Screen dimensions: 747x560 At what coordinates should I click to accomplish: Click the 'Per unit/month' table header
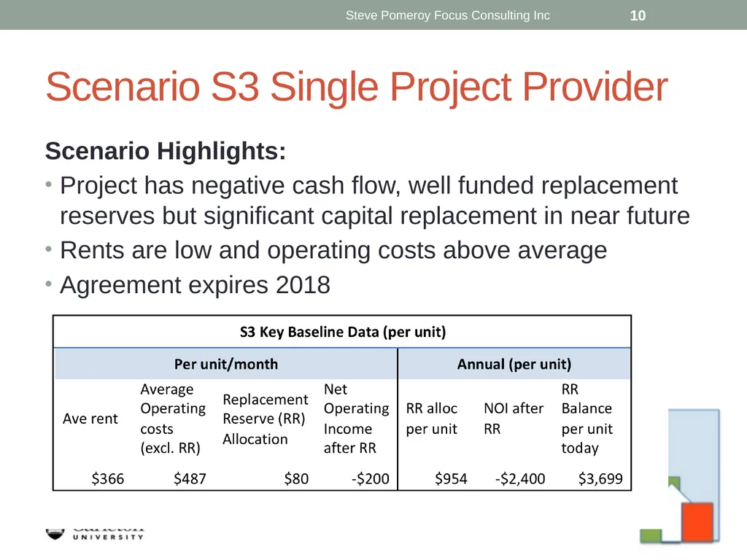tap(226, 365)
